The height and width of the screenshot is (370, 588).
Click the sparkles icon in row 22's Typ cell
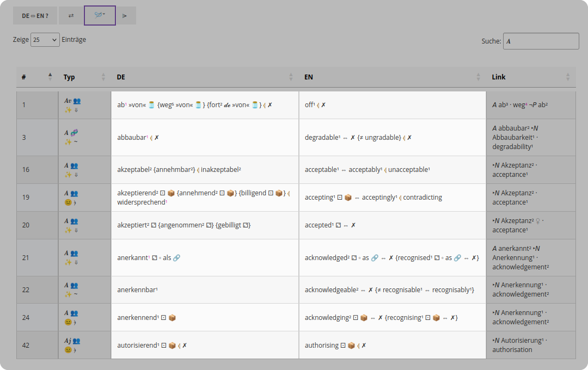[x=68, y=294]
